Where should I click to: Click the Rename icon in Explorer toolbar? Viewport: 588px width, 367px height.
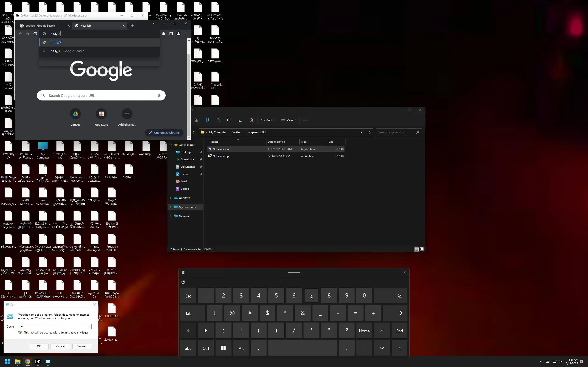pos(229,120)
